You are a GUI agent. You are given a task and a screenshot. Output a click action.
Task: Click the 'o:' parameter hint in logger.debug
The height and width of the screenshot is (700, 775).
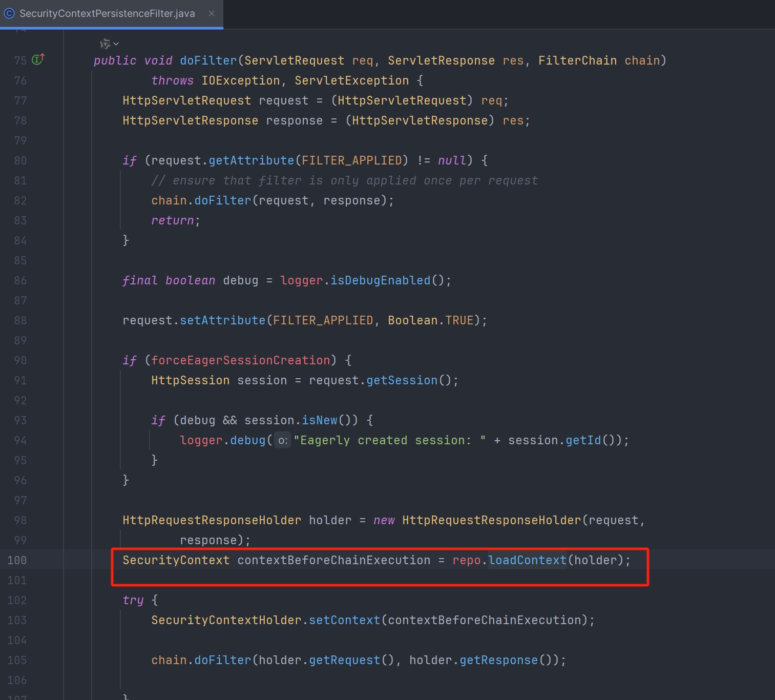[x=282, y=441]
